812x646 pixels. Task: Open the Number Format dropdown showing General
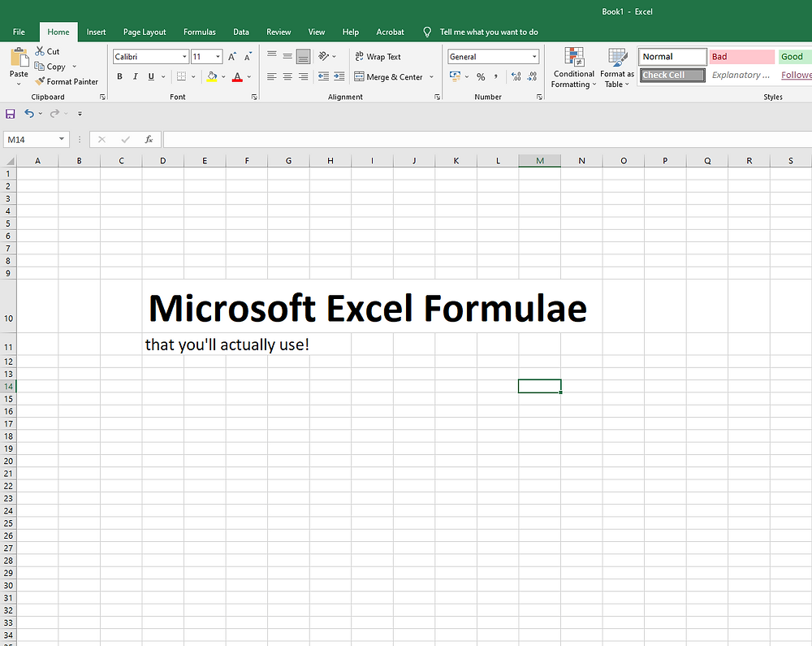[492, 56]
